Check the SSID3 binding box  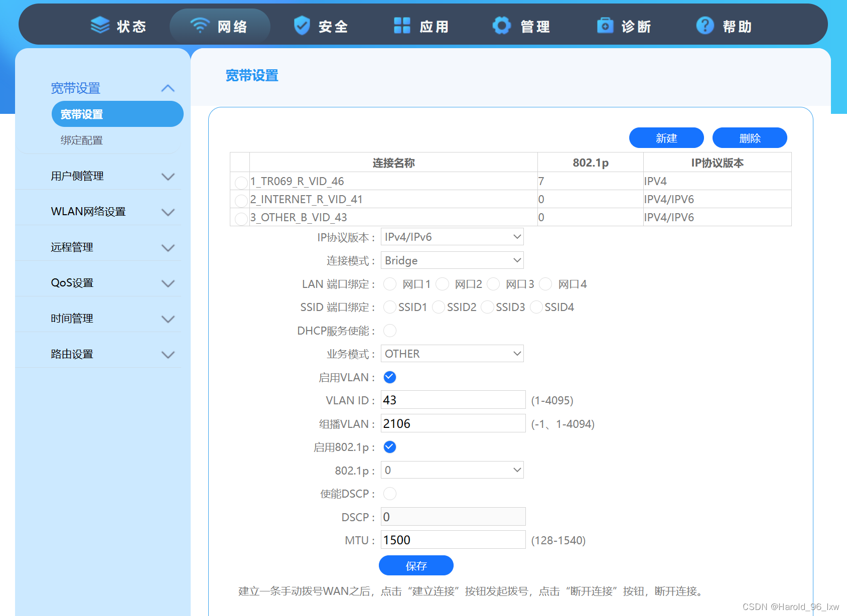pos(487,307)
